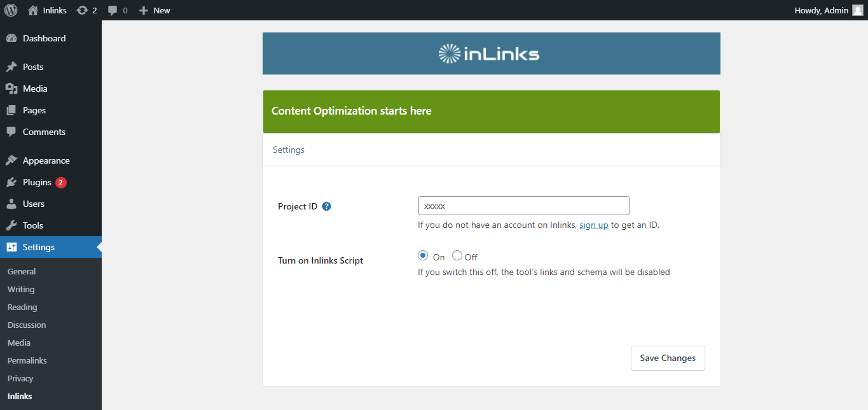Viewport: 868px width, 410px height.
Task: Follow the sign up link
Action: click(x=594, y=225)
